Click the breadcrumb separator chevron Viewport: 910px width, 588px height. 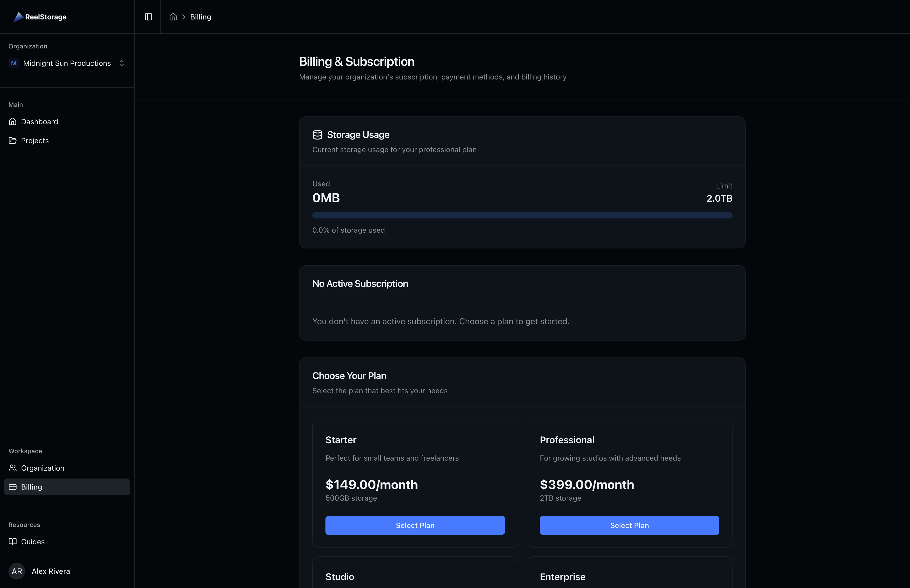(184, 16)
